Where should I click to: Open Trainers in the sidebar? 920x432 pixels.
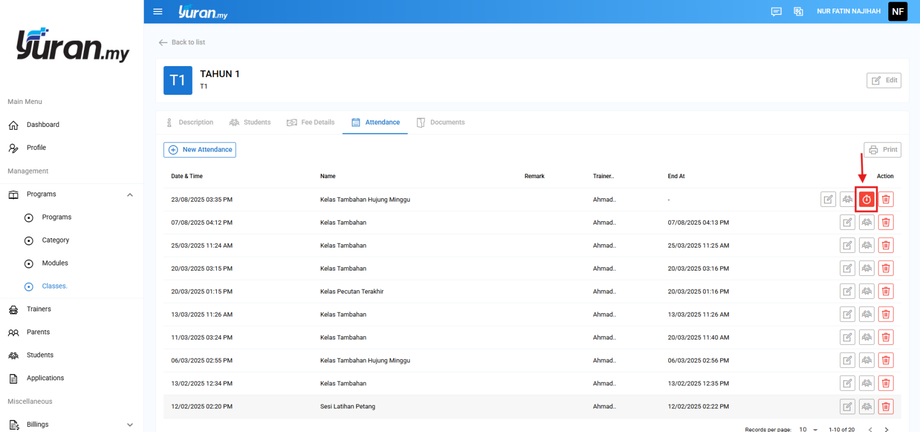point(39,309)
